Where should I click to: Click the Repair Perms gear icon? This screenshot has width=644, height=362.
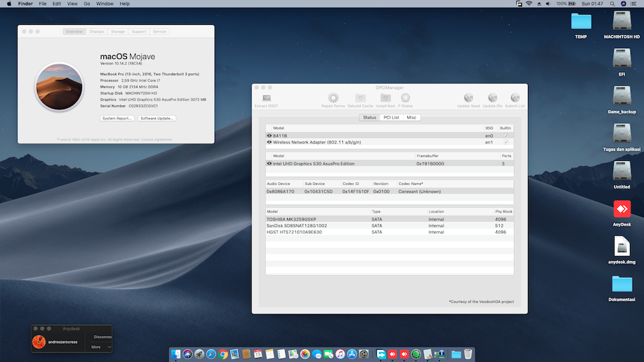(x=333, y=99)
